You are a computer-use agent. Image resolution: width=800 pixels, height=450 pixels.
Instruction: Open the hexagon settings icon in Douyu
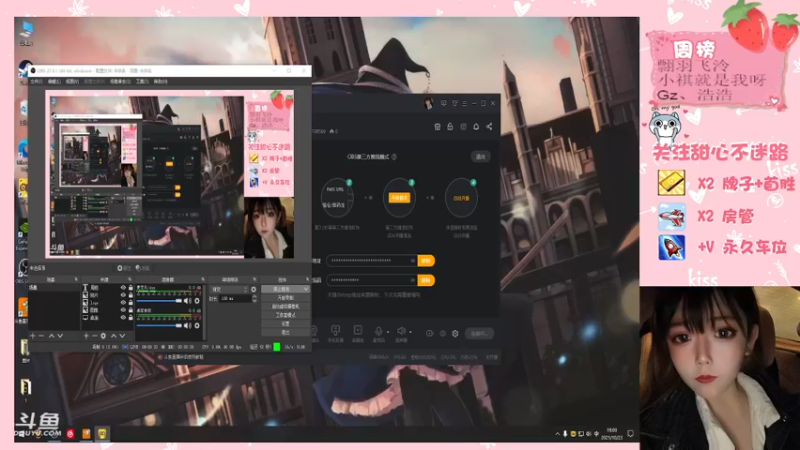coord(455,334)
